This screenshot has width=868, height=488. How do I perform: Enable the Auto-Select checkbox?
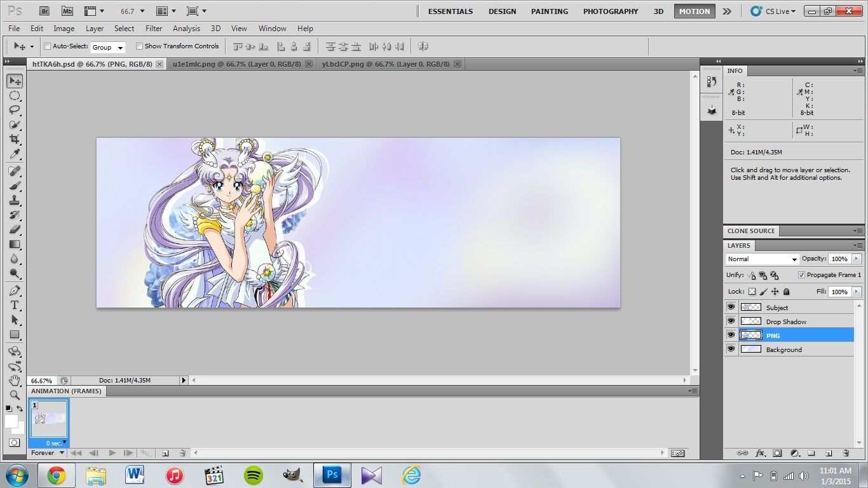pos(47,46)
